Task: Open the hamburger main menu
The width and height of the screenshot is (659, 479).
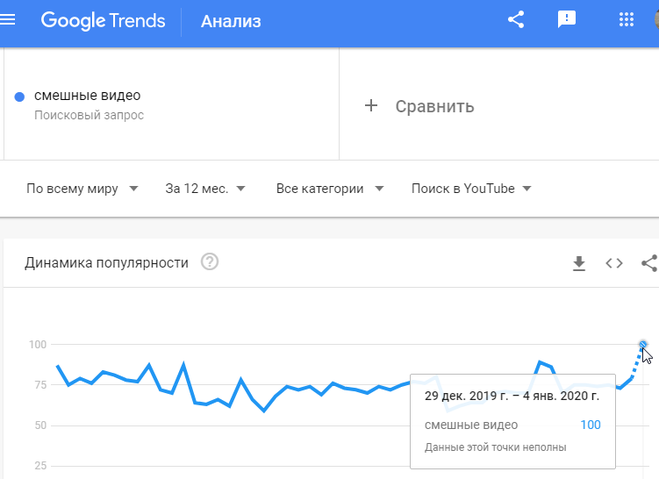Action: pos(7,20)
